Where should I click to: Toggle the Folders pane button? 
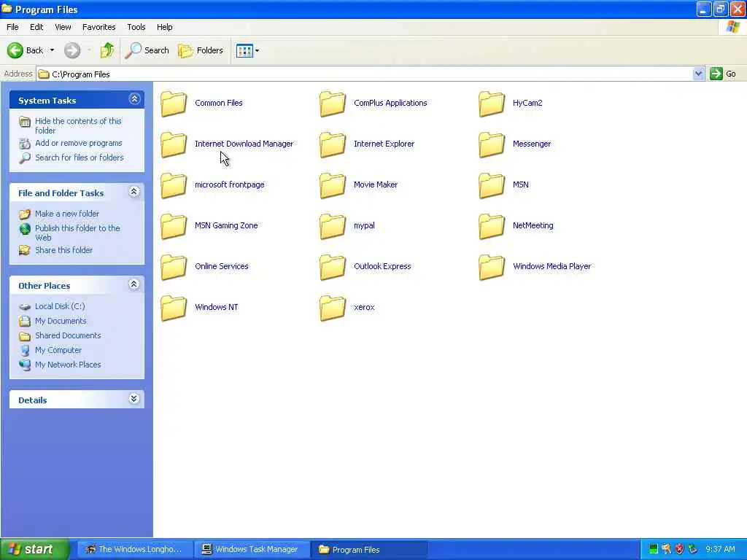(x=200, y=50)
